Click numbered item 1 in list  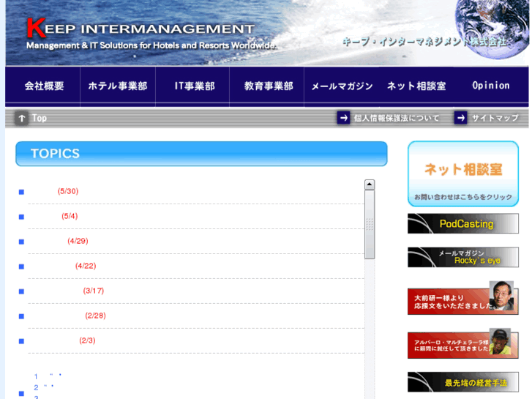36,376
